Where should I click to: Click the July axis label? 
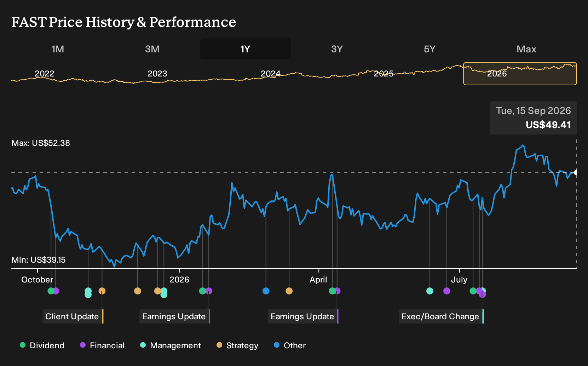(x=459, y=280)
